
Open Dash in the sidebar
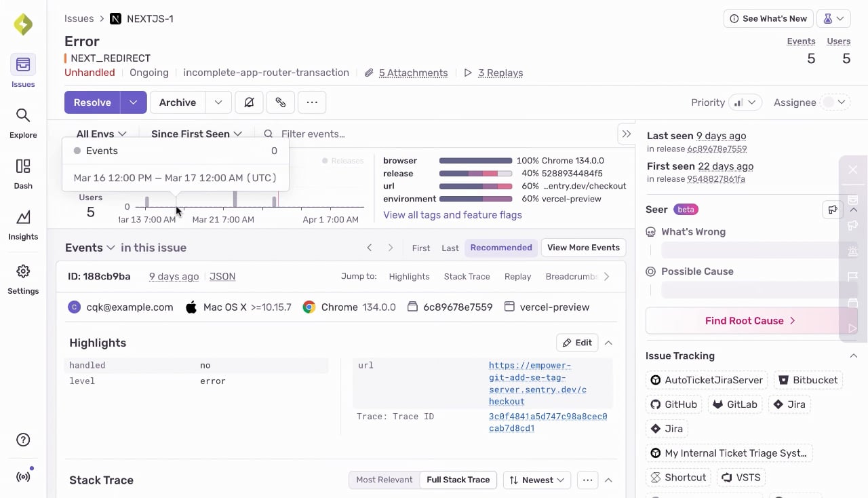pos(23,174)
